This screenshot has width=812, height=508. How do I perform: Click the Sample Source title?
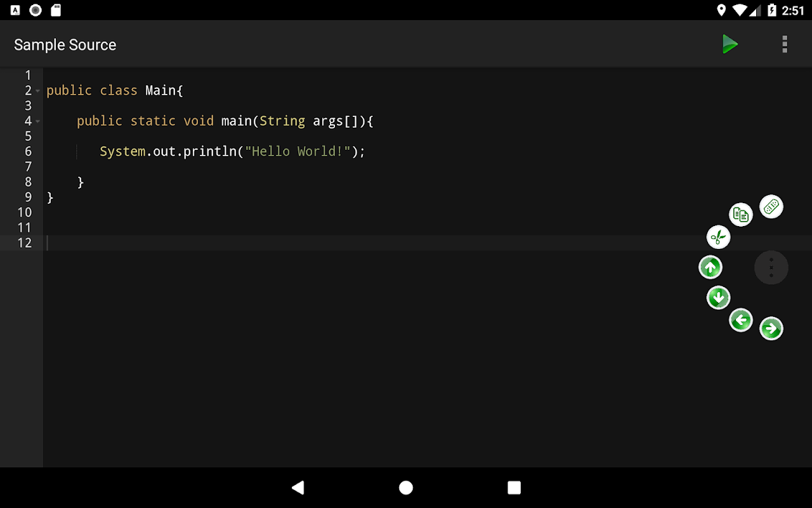pyautogui.click(x=65, y=45)
